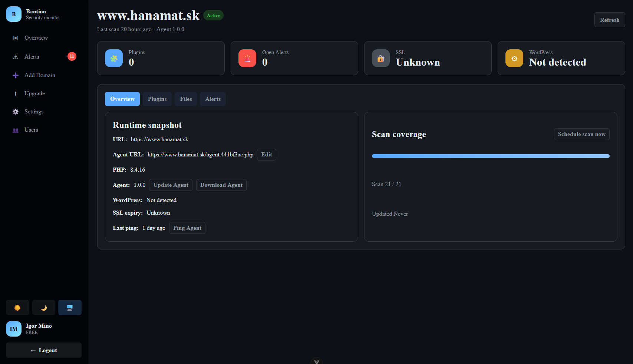The width and height of the screenshot is (633, 364).
Task: Click the https://www.hanamat.sk URL text
Action: pos(159,139)
